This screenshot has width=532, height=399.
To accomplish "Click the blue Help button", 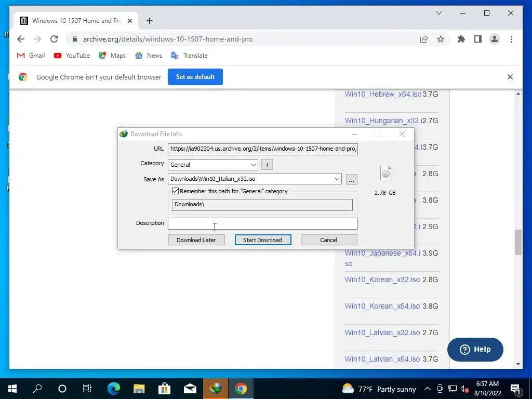I will click(475, 350).
